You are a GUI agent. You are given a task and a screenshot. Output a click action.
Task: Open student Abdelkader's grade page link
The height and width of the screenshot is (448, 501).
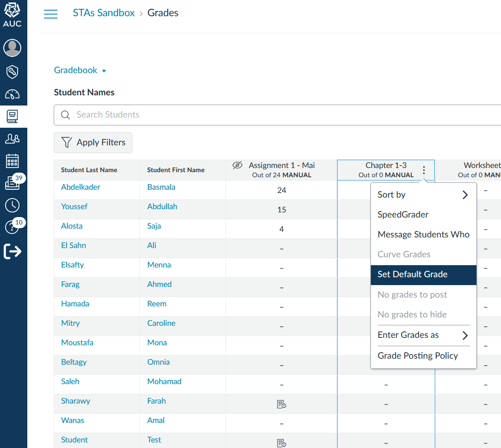tap(81, 187)
